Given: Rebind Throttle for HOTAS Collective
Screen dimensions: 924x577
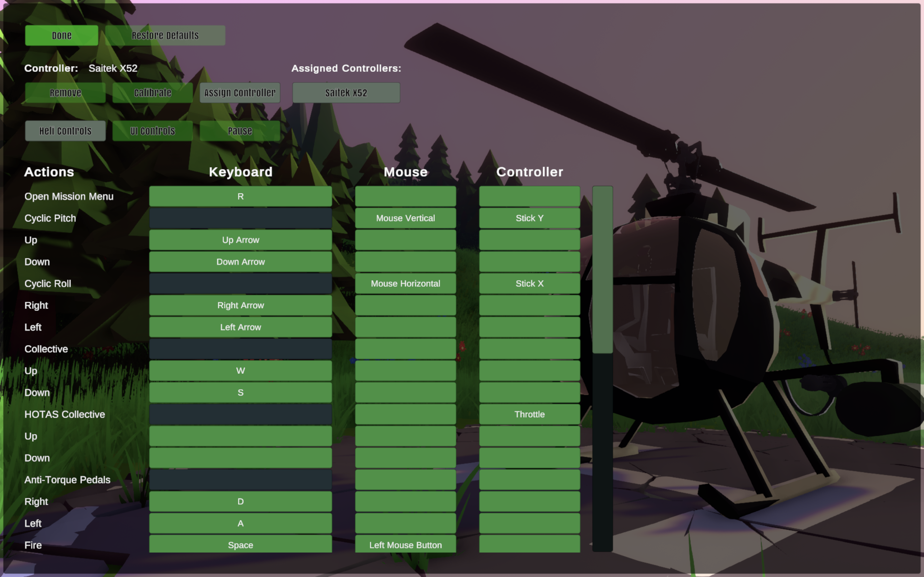Looking at the screenshot, I should (x=529, y=414).
